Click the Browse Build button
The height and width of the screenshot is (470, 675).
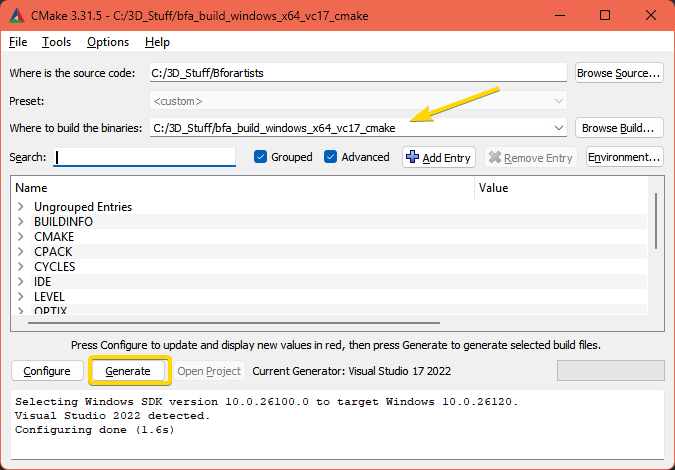point(619,128)
